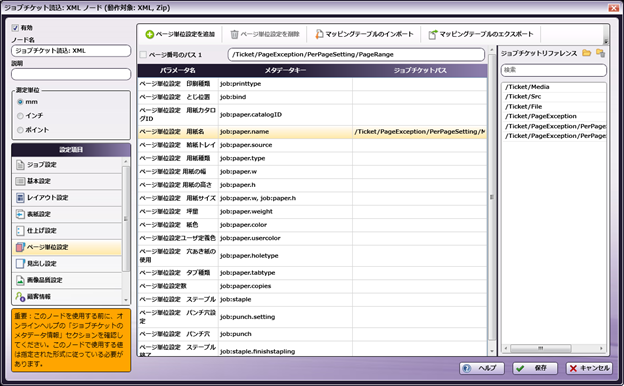
Task: Click マッピングテーブルのインポート button
Action: [365, 35]
